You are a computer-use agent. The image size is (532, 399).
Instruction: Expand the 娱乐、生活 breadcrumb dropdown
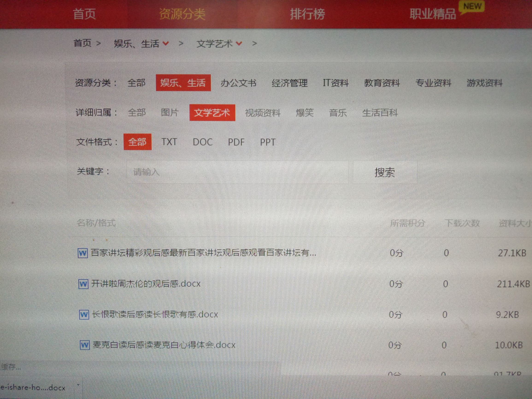click(166, 43)
